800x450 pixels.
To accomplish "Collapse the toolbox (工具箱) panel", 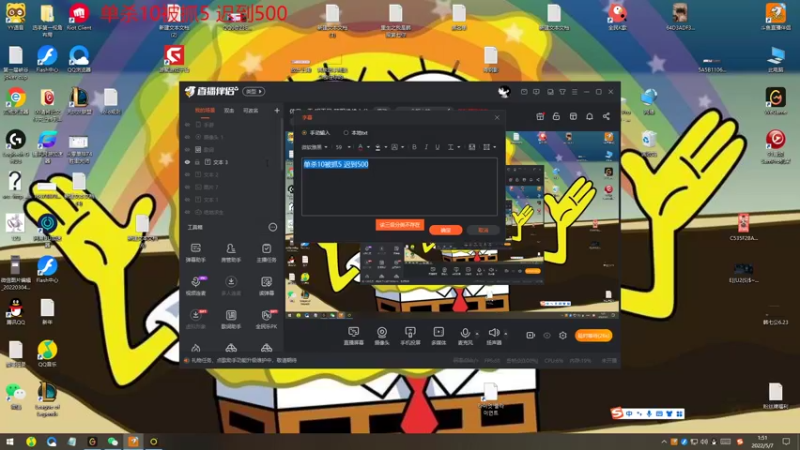I will click(273, 227).
